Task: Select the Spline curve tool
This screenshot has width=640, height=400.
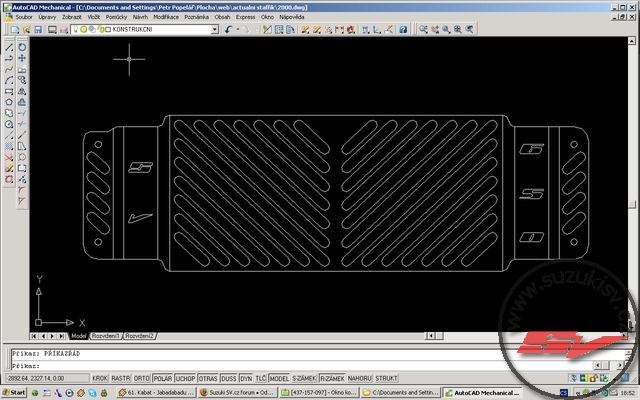Action: 9,69
